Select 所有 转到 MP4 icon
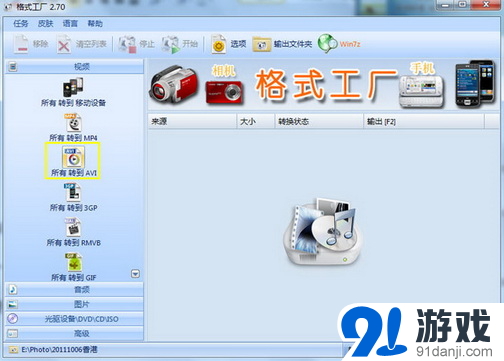 click(x=73, y=123)
